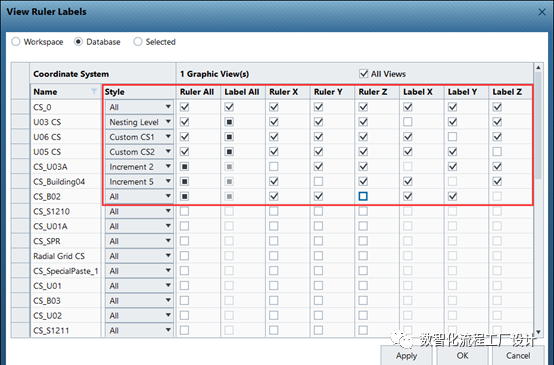Click the scrollbar down arrow
This screenshot has height=365, width=554.
[538, 332]
